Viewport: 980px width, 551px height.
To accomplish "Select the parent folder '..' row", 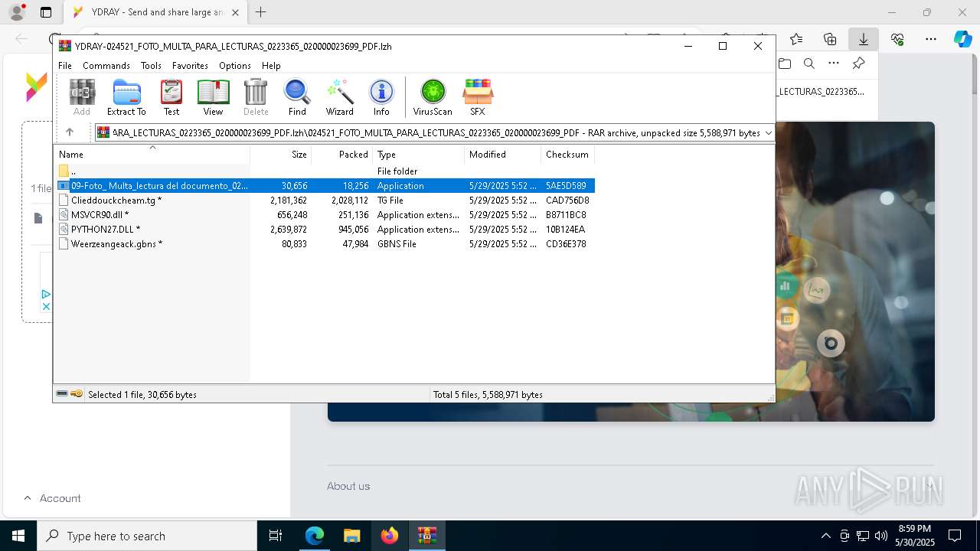I will click(x=324, y=171).
